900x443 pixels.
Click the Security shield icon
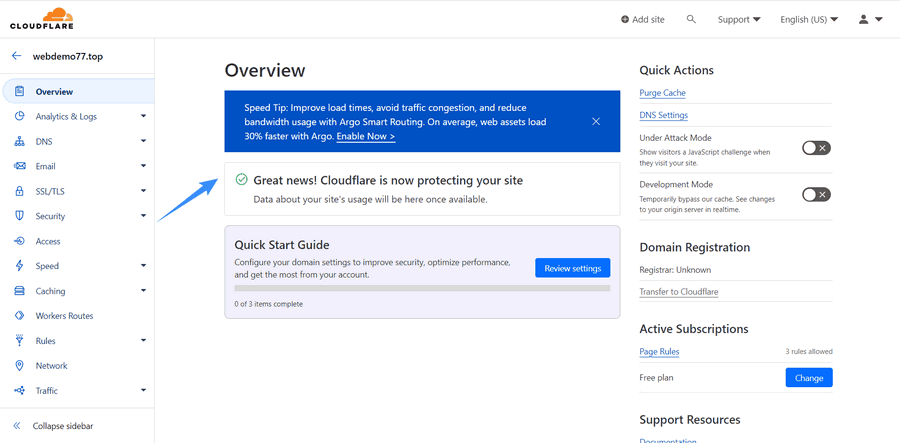pos(20,216)
